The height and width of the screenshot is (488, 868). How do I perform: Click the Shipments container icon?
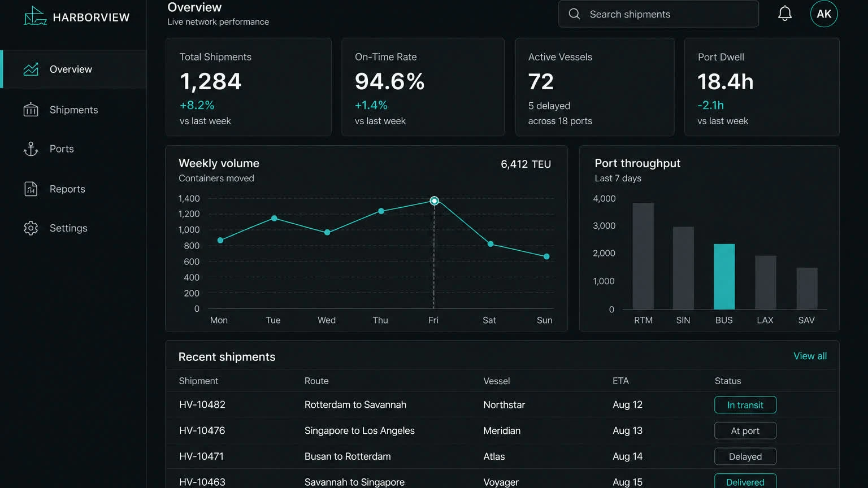click(x=31, y=110)
